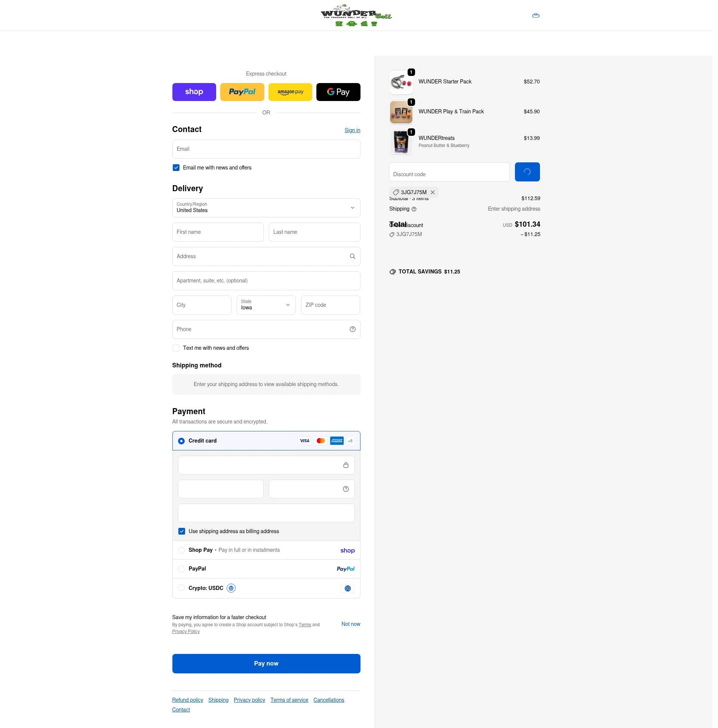The width and height of the screenshot is (718, 728).
Task: Open the Refund policy footer link
Action: [x=188, y=700]
